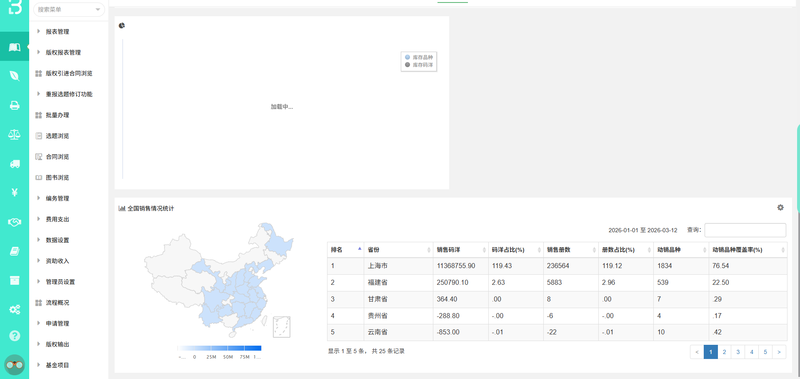Open the archive box icon module
Image resolution: width=800 pixels, height=379 pixels.
(x=14, y=280)
